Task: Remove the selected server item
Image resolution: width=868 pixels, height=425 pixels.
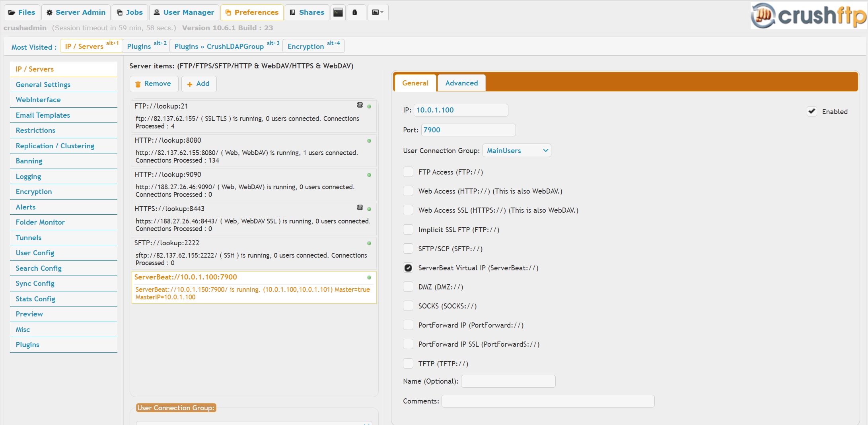Action: coord(154,84)
